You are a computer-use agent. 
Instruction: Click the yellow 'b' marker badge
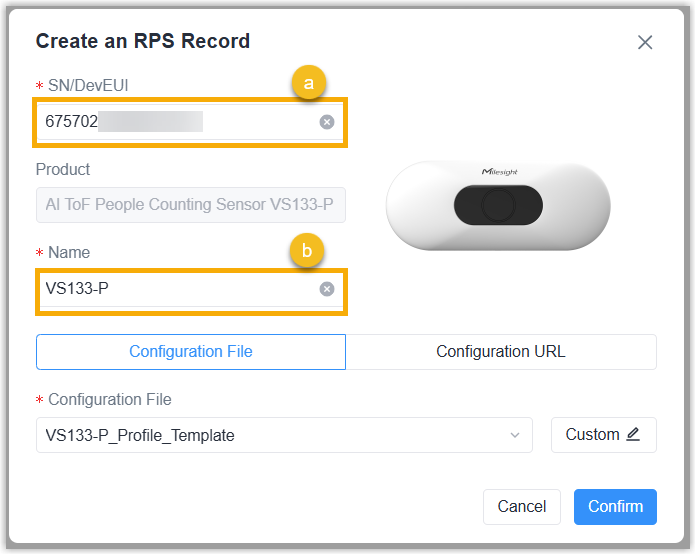pyautogui.click(x=307, y=250)
